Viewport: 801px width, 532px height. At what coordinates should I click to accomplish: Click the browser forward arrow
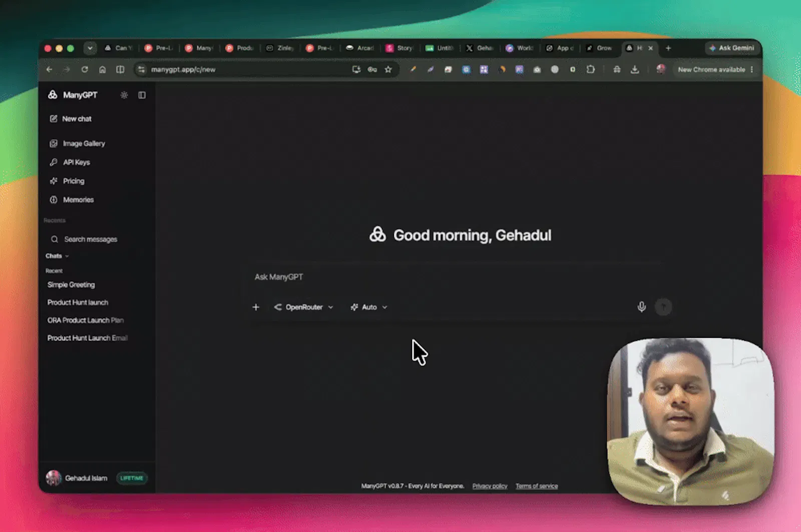click(x=67, y=70)
